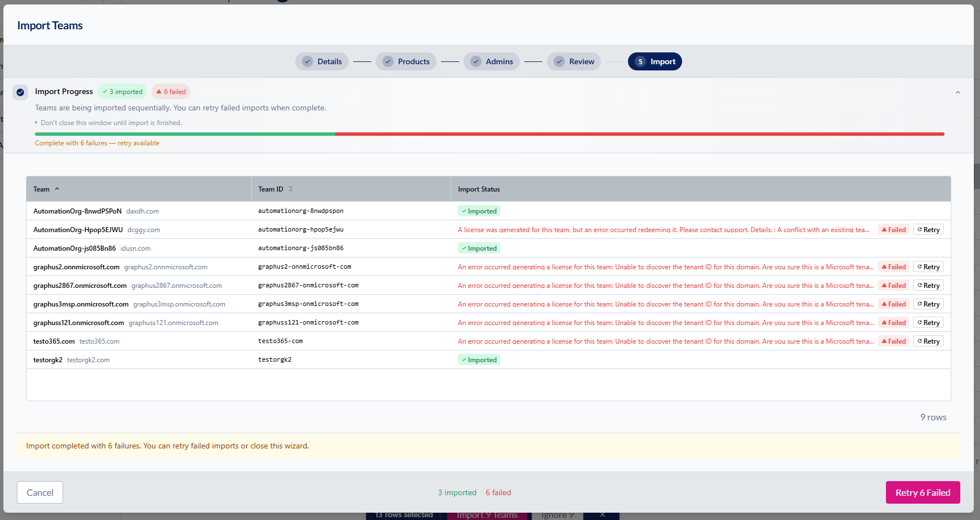Viewport: 980px width, 520px height.
Task: Click Failed badge for AutomationOrg-Hpop5EJWU row
Action: 894,230
